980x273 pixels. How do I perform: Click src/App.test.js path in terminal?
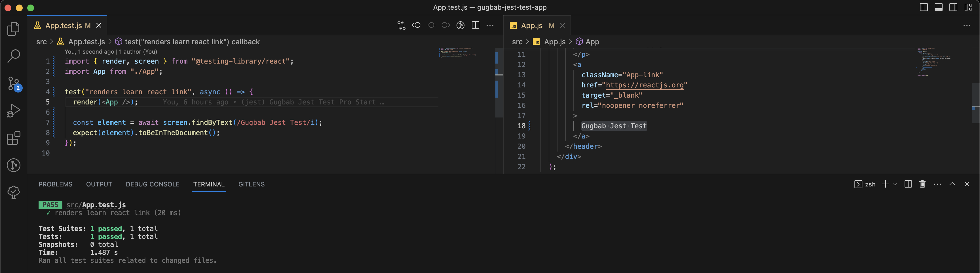coord(96,205)
